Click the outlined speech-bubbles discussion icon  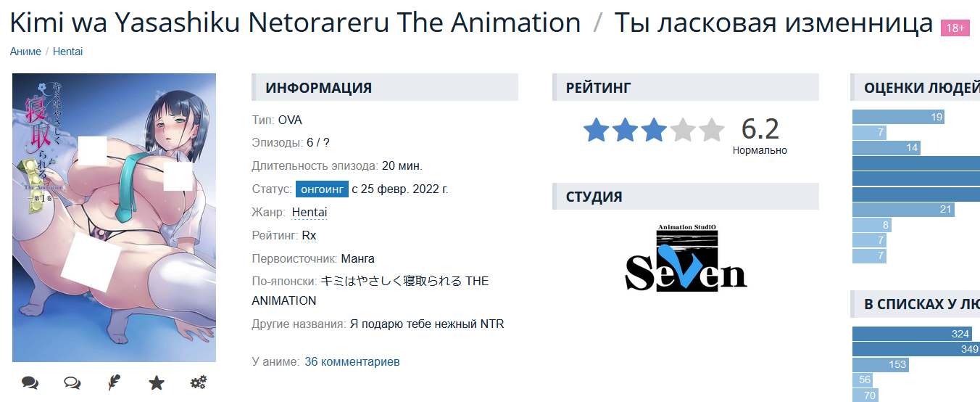[72, 382]
